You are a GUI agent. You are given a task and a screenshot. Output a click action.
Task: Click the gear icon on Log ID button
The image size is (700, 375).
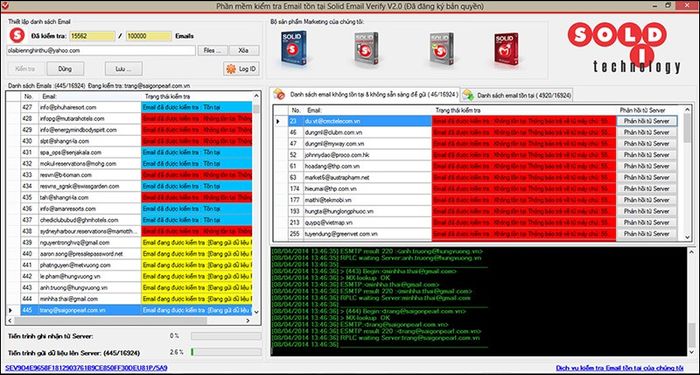[x=230, y=69]
